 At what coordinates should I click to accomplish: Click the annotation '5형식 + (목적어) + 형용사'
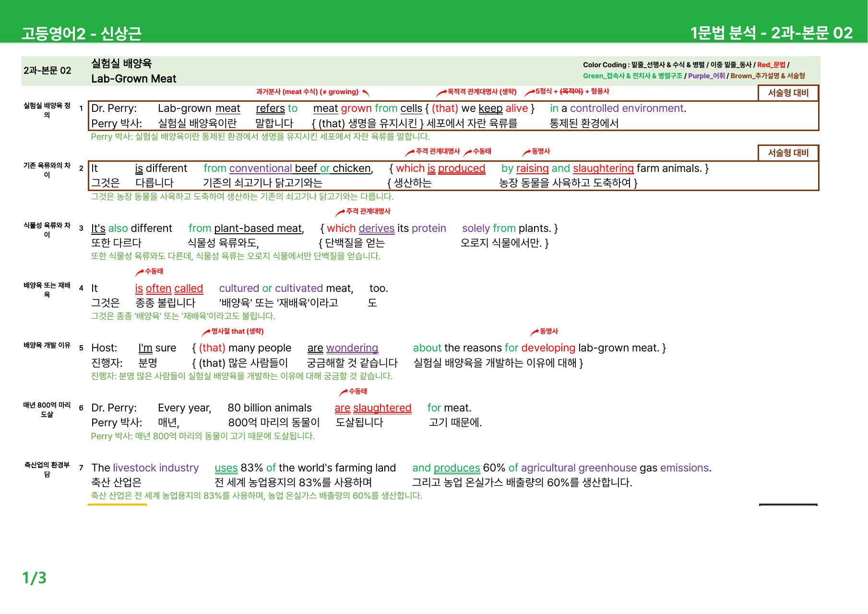pyautogui.click(x=572, y=91)
